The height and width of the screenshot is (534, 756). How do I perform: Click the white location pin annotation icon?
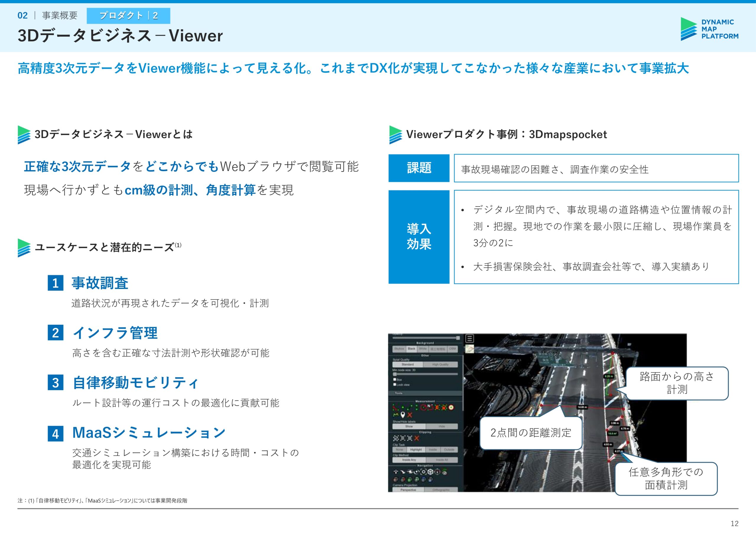coord(403,415)
